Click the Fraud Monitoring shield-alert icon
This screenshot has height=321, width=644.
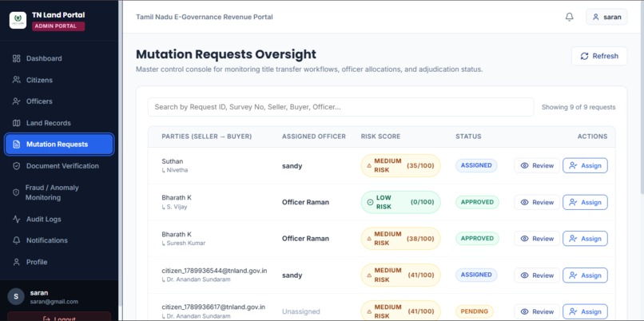click(x=16, y=192)
